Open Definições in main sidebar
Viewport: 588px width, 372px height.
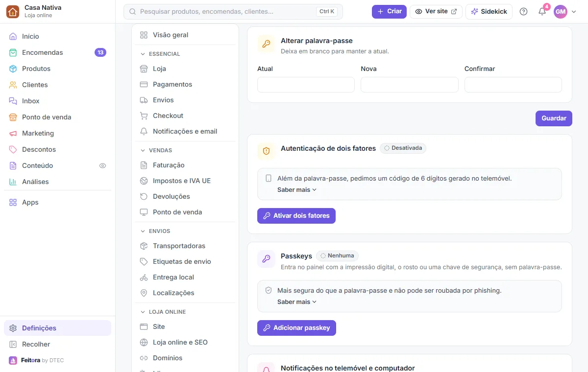[57, 328]
